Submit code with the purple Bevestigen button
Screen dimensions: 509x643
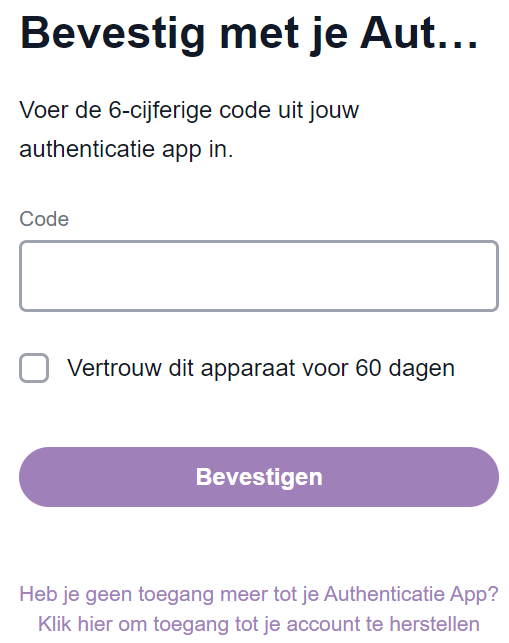(259, 477)
